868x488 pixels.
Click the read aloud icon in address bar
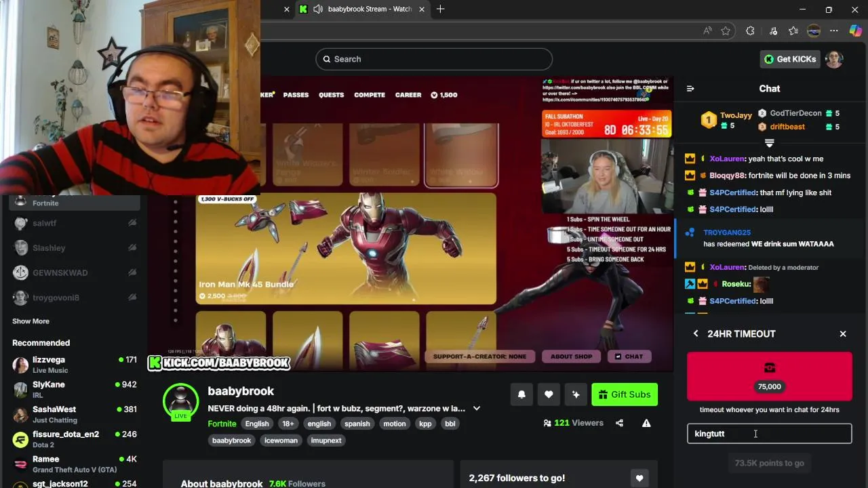[x=707, y=30]
